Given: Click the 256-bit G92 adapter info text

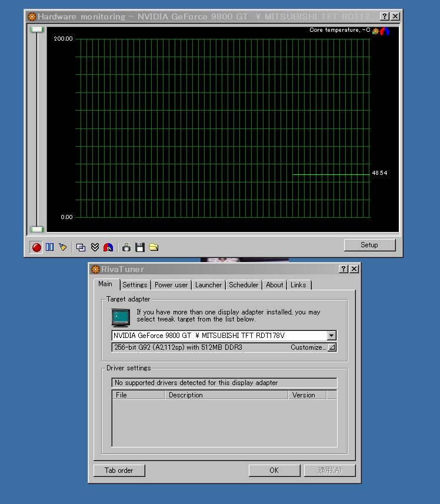Looking at the screenshot, I should 178,347.
